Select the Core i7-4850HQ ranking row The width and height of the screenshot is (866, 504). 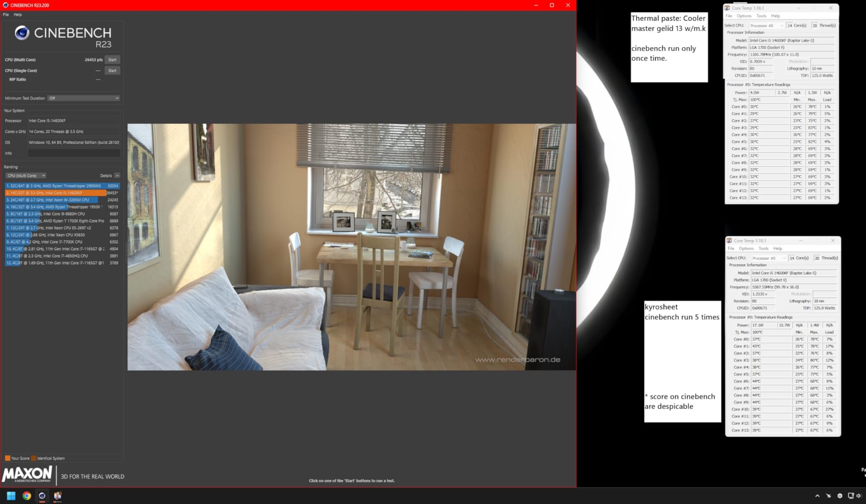[62, 256]
